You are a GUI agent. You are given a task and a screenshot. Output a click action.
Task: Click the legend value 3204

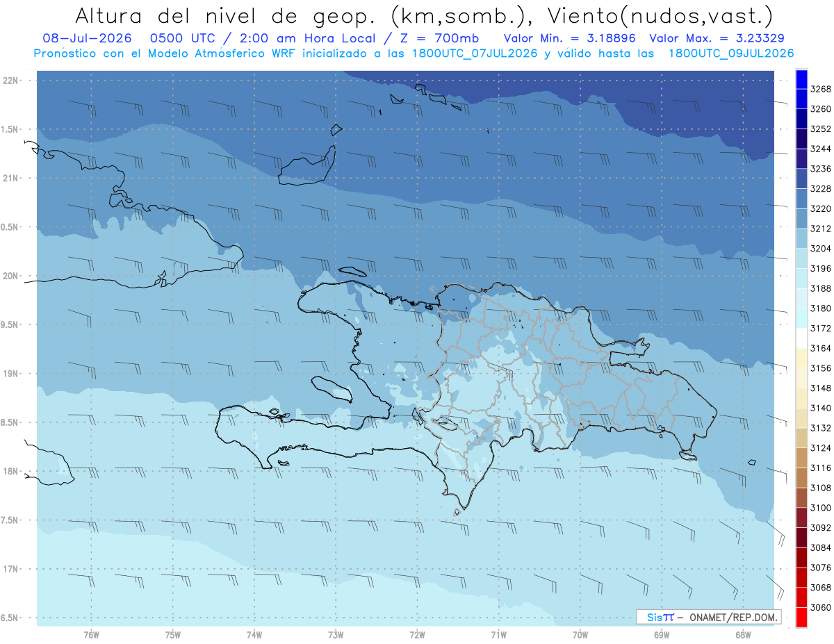point(821,249)
